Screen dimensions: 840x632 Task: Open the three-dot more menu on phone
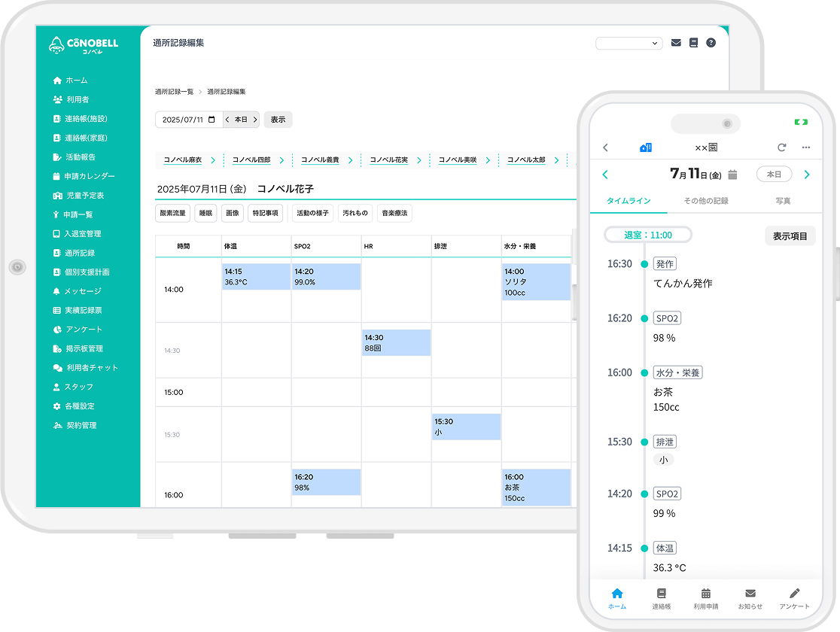[x=806, y=147]
